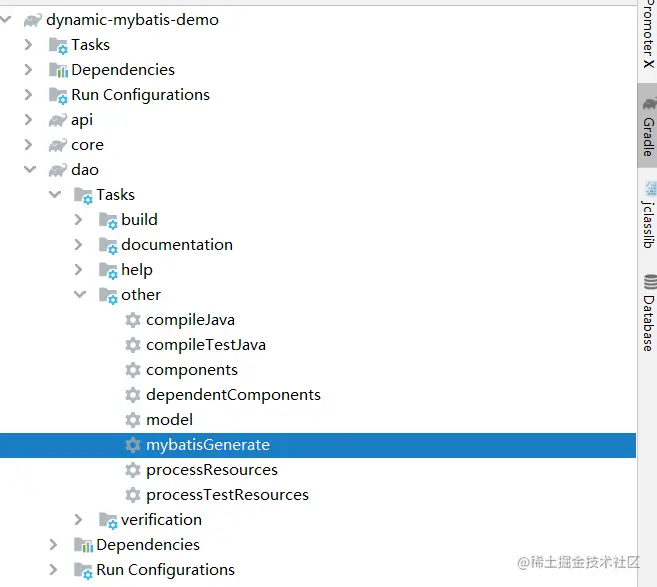657x587 pixels.
Task: Select the dependentComponents task
Action: tap(233, 395)
